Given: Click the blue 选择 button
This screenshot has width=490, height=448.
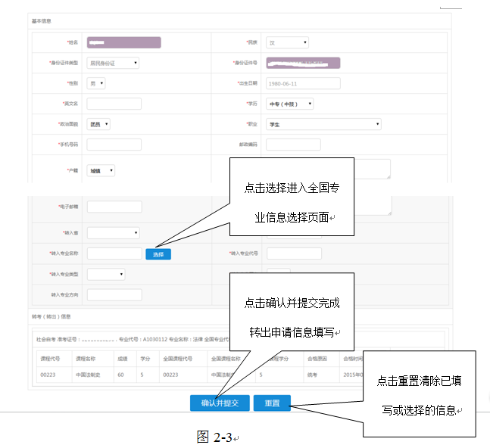Looking at the screenshot, I should 158,254.
